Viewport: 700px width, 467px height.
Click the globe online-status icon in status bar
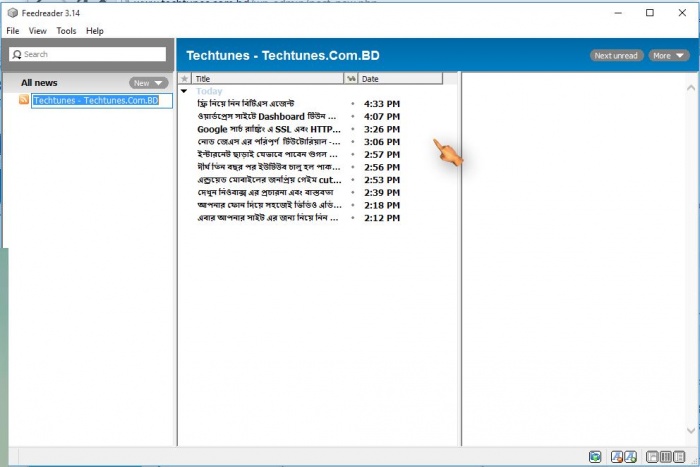[x=595, y=456]
